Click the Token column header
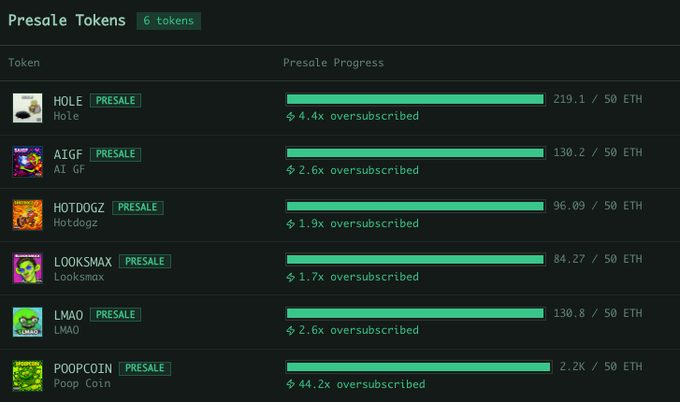 click(x=24, y=63)
